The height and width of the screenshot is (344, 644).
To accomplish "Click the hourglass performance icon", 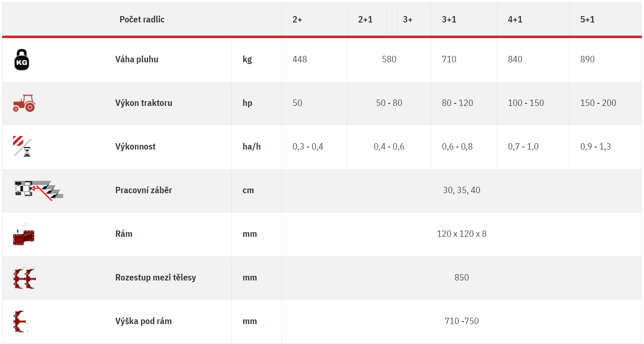I will point(22,146).
